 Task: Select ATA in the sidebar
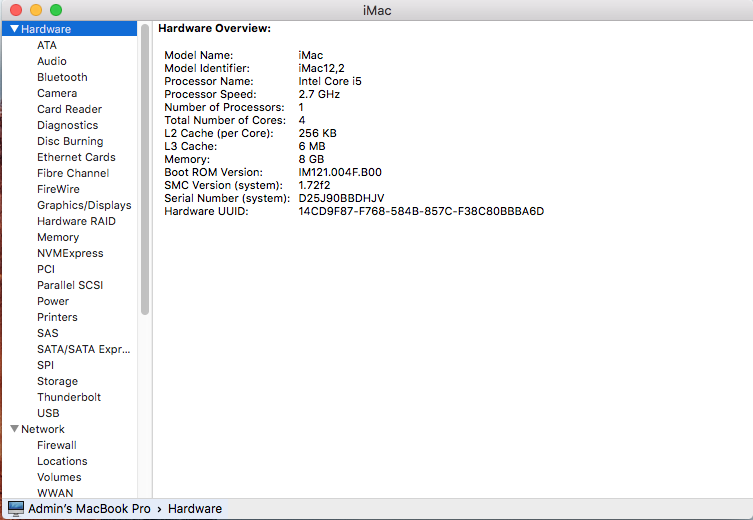click(x=47, y=45)
